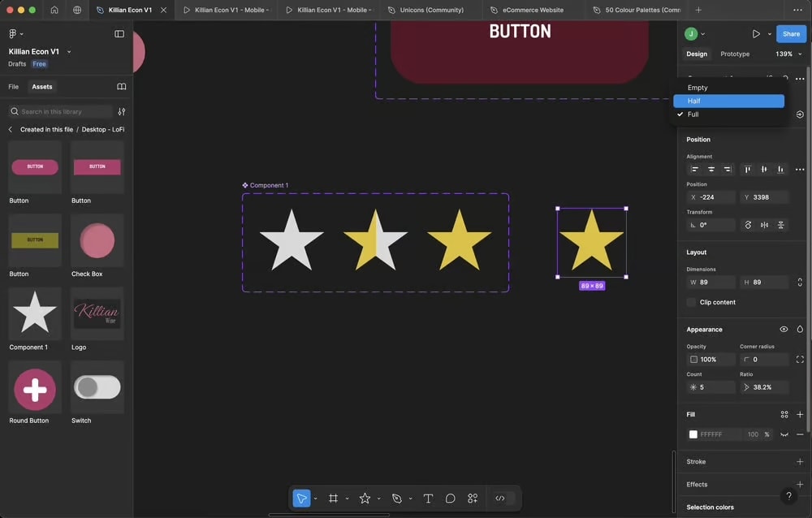Viewport: 812px width, 518px height.
Task: Hide the FFFFFF fill visibility
Action: coord(784,434)
